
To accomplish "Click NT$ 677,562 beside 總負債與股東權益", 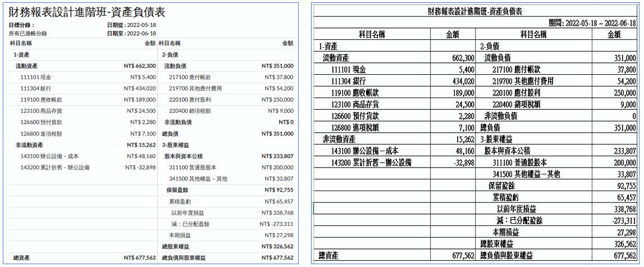I will click(x=277, y=258).
